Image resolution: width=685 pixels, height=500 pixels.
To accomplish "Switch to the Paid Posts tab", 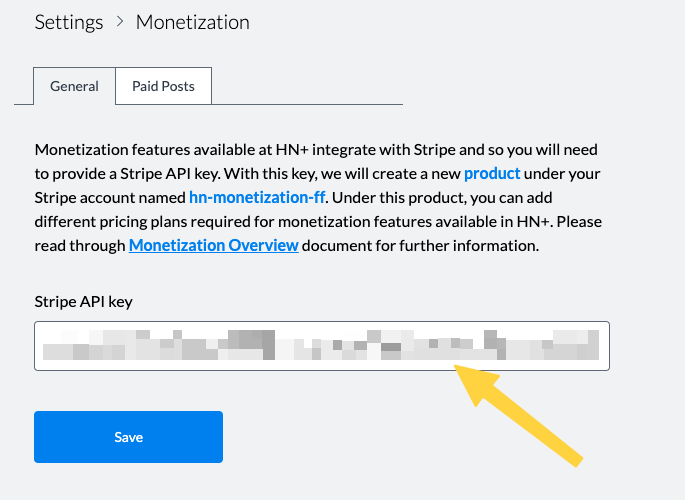I will [x=163, y=86].
